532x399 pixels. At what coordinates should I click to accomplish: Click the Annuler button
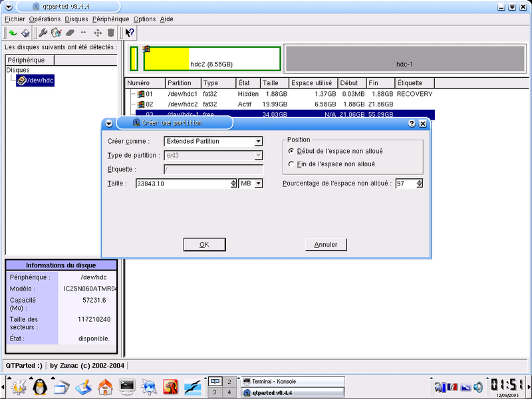coord(326,245)
